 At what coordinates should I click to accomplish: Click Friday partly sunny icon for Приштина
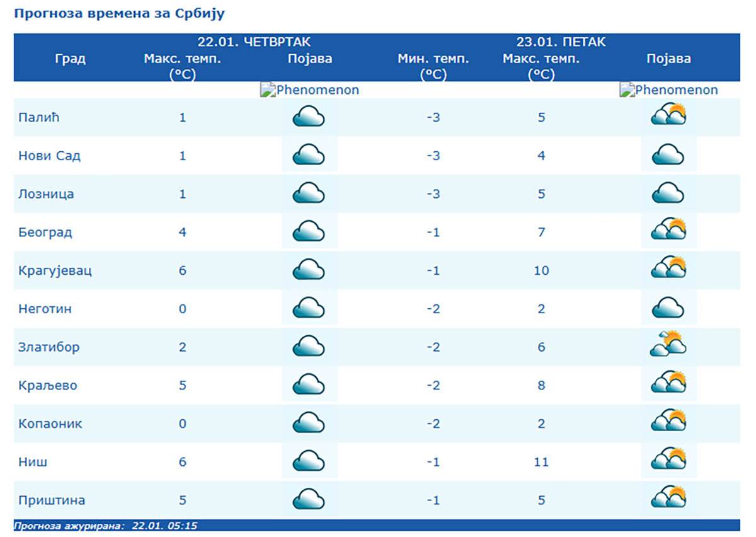click(x=668, y=498)
